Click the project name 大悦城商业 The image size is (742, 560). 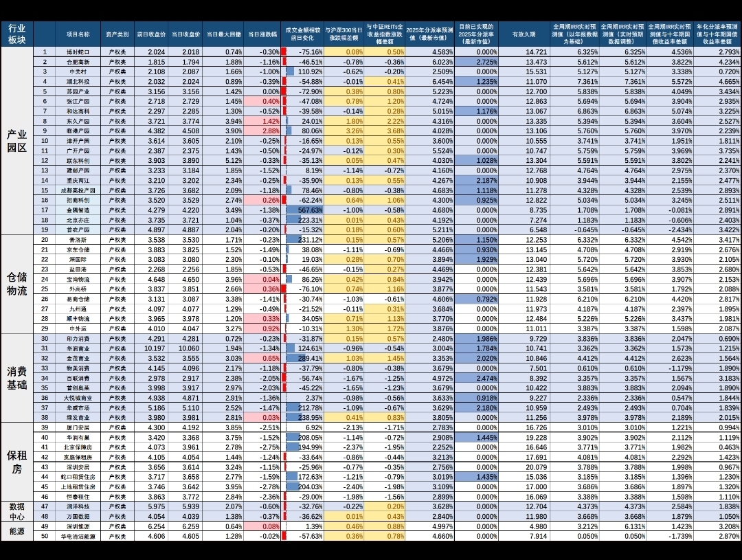coord(78,398)
